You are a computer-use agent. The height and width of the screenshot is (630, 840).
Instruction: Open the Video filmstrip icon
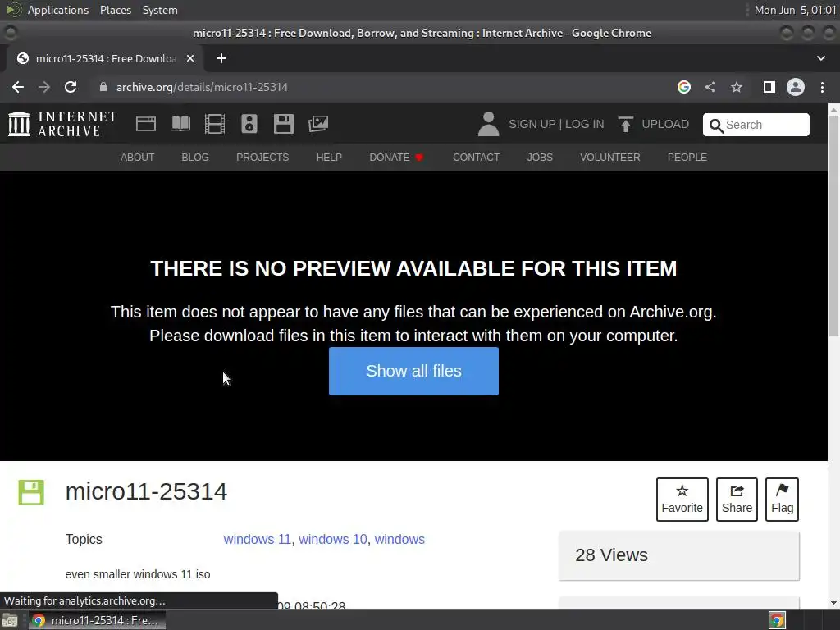pos(215,124)
